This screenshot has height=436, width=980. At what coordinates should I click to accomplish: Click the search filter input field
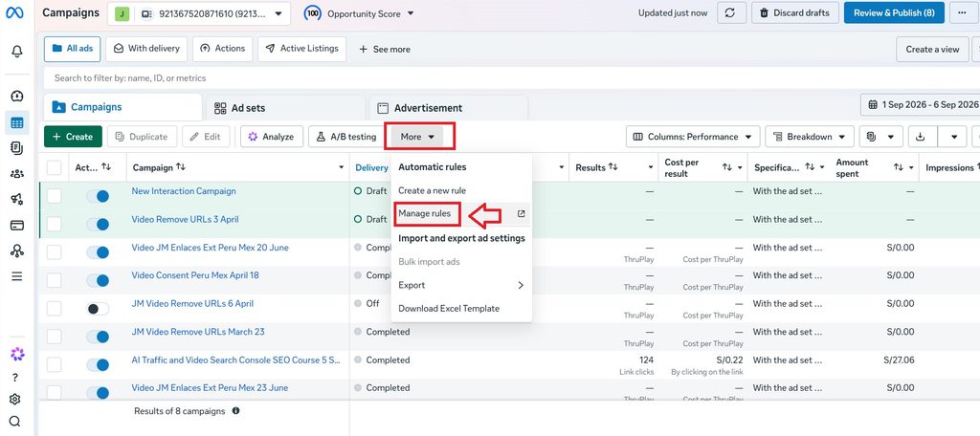pyautogui.click(x=509, y=78)
